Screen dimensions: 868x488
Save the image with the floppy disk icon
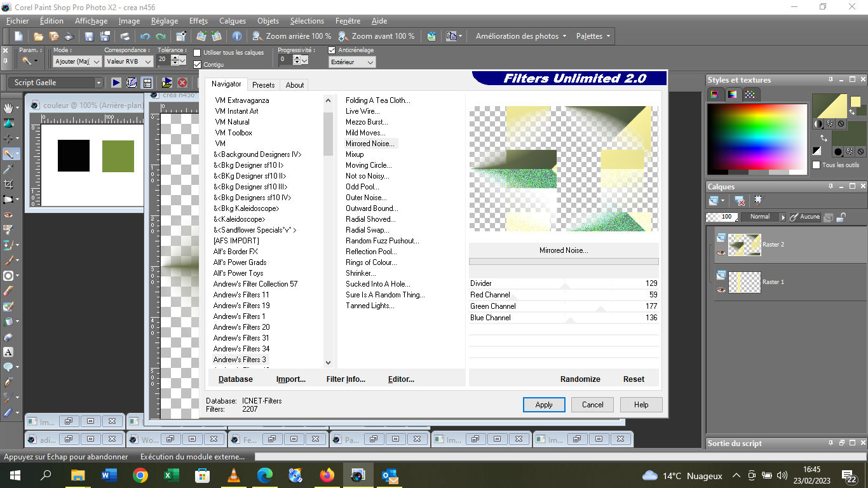pyautogui.click(x=89, y=36)
